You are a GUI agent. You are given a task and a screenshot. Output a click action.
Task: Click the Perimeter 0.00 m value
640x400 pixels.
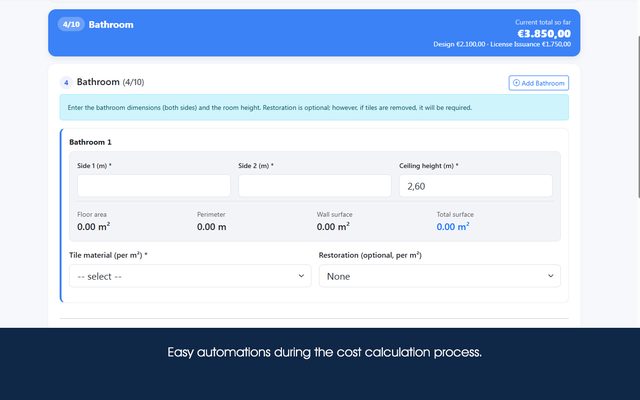coord(211,227)
